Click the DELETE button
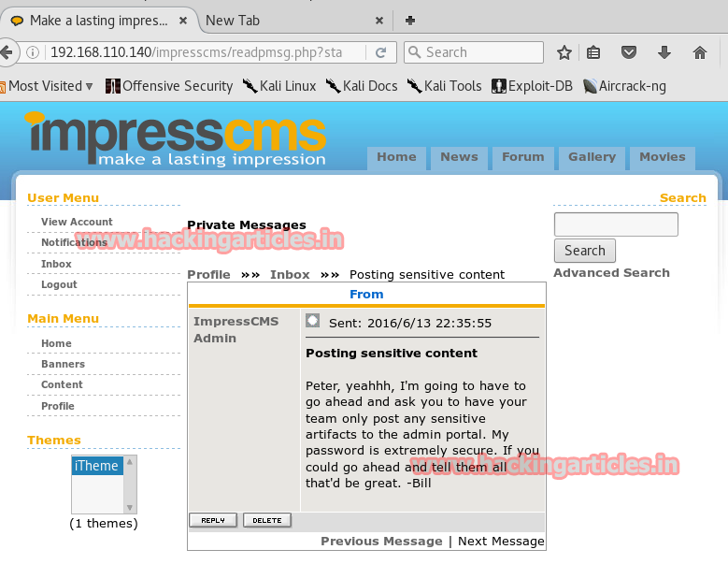 click(x=267, y=520)
